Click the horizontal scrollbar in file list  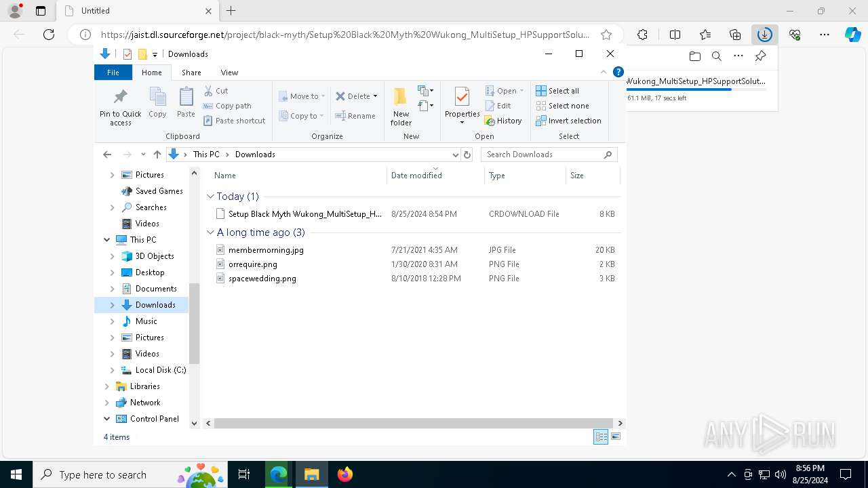tap(414, 423)
